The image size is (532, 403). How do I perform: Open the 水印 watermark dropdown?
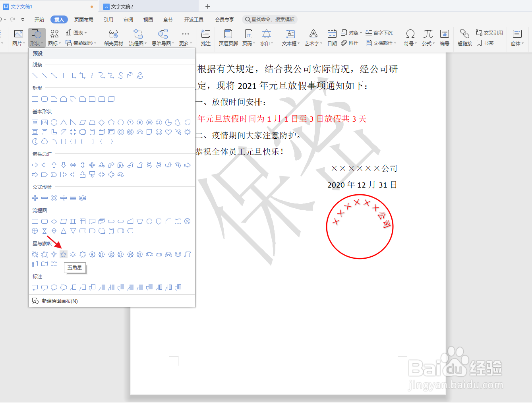tap(266, 38)
